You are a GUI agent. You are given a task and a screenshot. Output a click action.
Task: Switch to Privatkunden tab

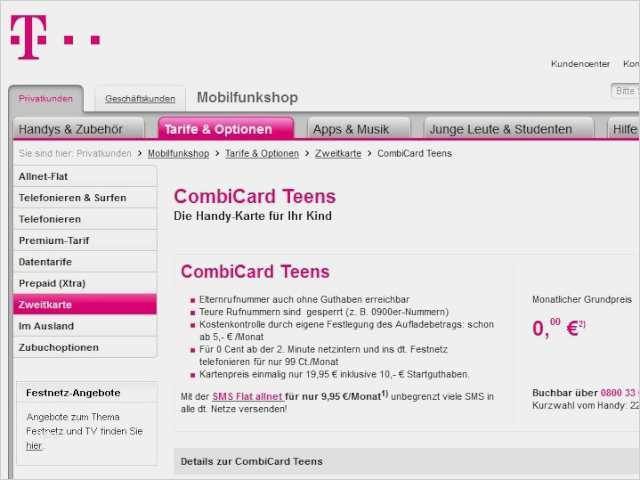tap(46, 99)
